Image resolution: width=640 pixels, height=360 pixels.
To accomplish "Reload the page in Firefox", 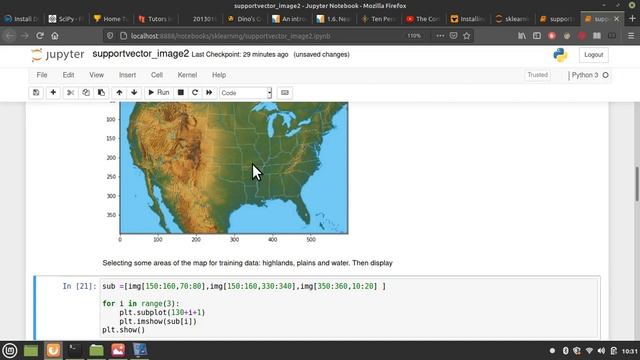I will pyautogui.click(x=40, y=36).
